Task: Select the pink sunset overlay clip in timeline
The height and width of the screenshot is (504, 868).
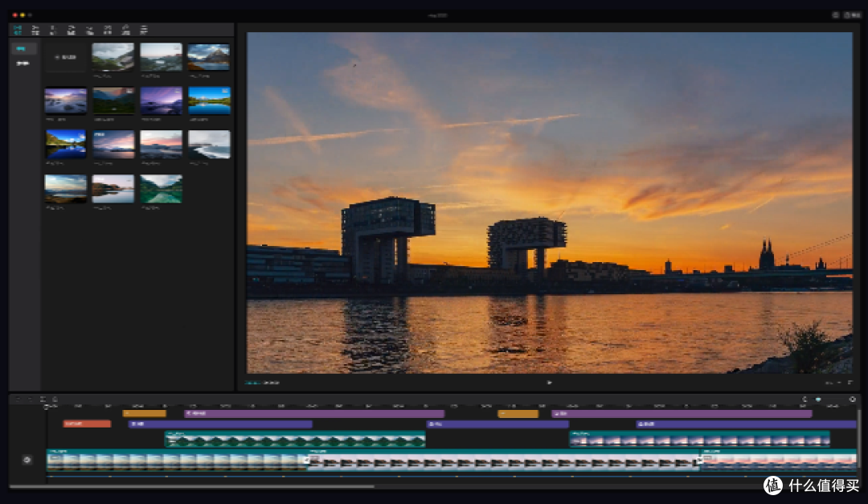Action: (700, 439)
